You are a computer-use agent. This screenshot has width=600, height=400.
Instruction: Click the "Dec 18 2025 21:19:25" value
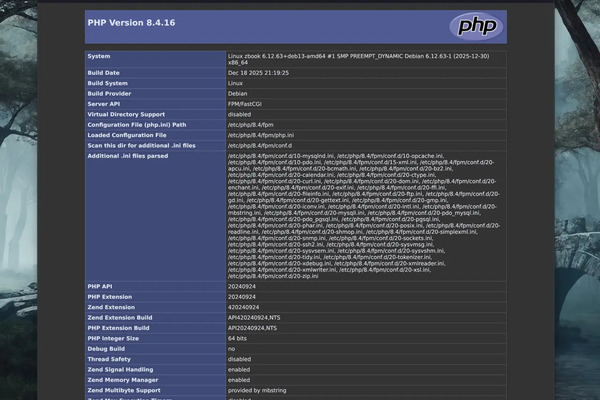pos(258,73)
